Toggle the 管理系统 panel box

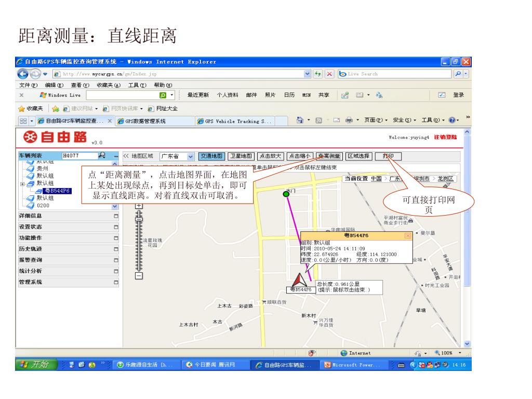pos(116,283)
